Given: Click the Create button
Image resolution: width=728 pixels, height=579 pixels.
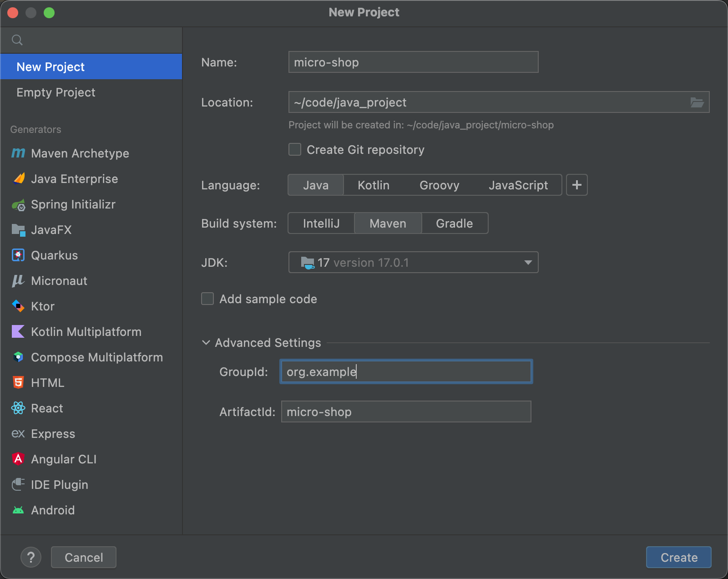Looking at the screenshot, I should coord(679,557).
